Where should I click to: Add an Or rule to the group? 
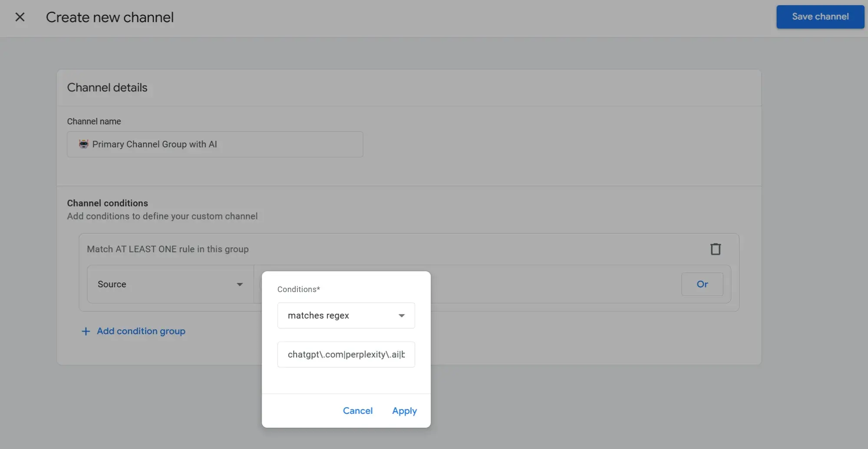702,284
